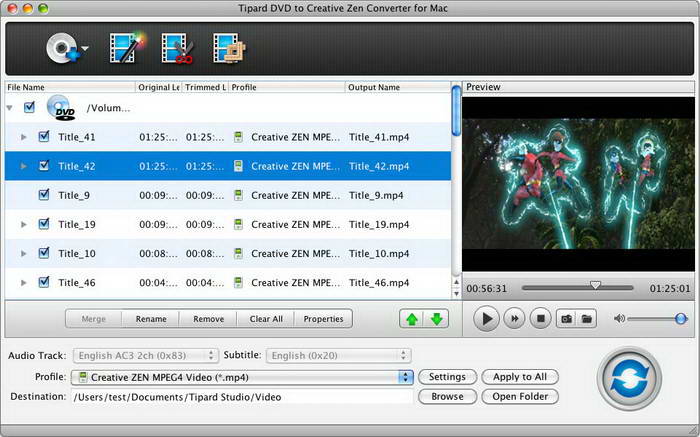This screenshot has width=700, height=437.
Task: Open the Load DVD dropdown arrow
Action: click(x=85, y=48)
